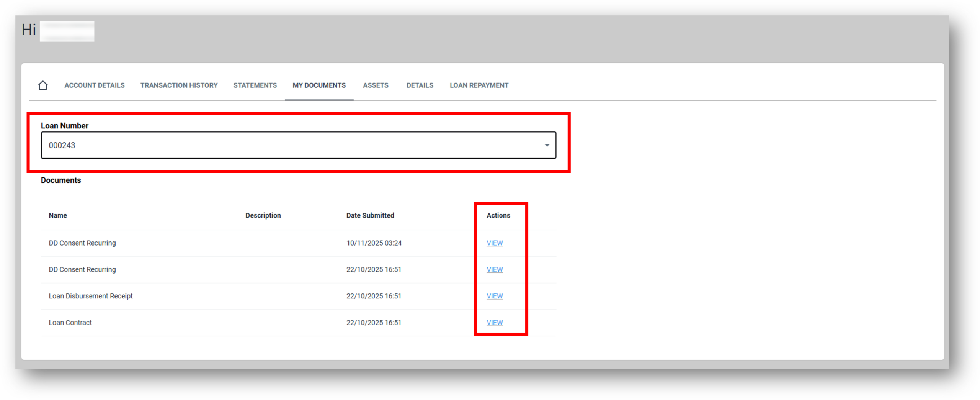The width and height of the screenshot is (980, 400).
Task: Click the Actions column header
Action: [498, 215]
